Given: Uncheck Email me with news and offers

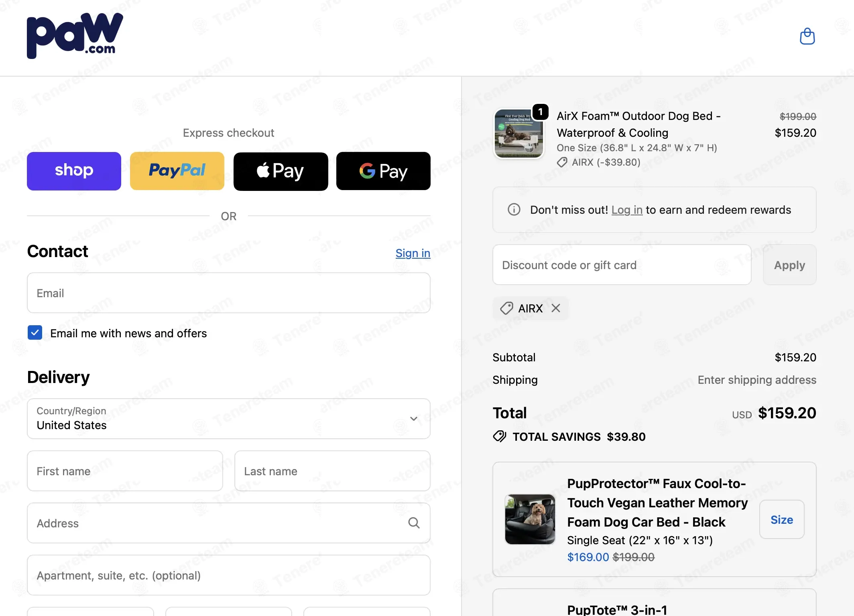Looking at the screenshot, I should point(35,333).
